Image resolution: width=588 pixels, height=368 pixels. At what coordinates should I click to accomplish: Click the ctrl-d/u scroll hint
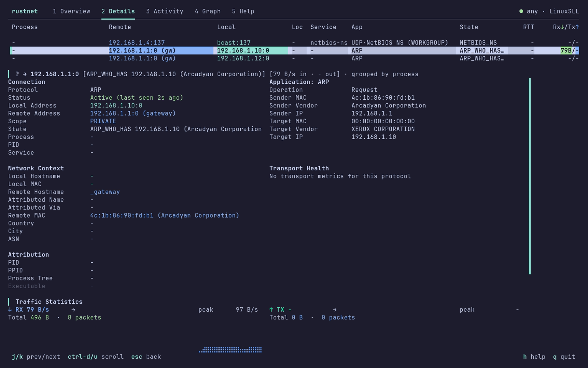pos(96,357)
